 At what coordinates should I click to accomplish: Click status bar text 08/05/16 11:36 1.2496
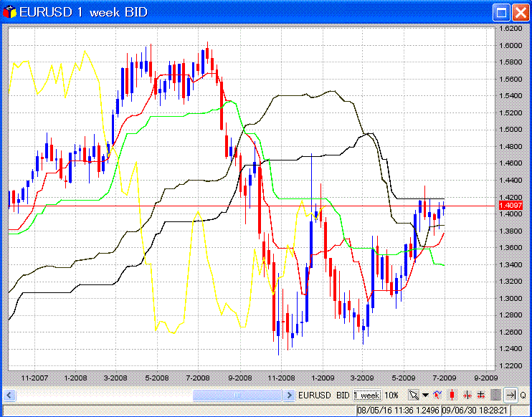pyautogui.click(x=398, y=411)
